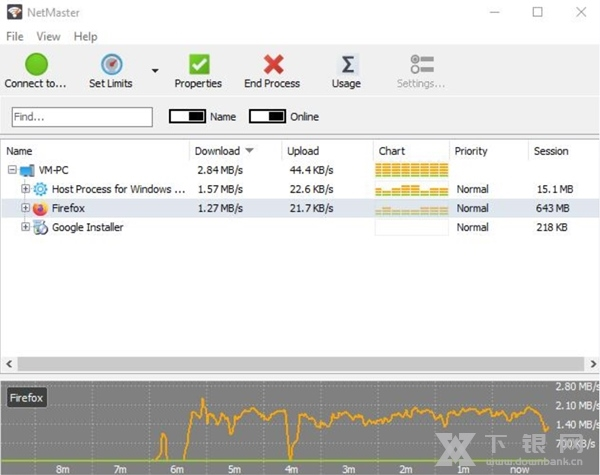
Task: Sort by the Name column header
Action: (x=19, y=151)
